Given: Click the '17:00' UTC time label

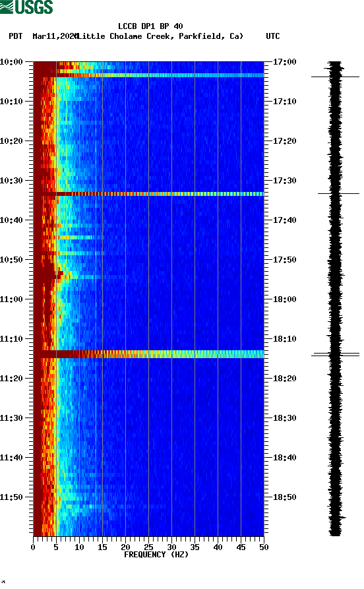Looking at the screenshot, I should tap(285, 61).
